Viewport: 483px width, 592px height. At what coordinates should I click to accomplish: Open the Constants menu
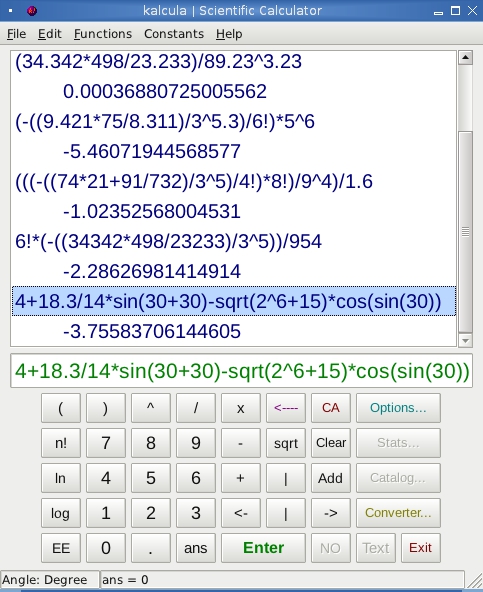coord(174,34)
